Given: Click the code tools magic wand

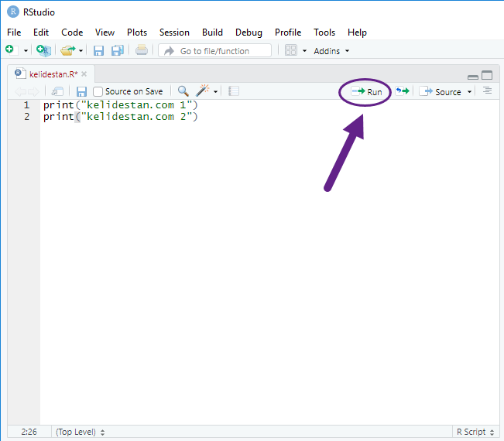Looking at the screenshot, I should tap(203, 91).
